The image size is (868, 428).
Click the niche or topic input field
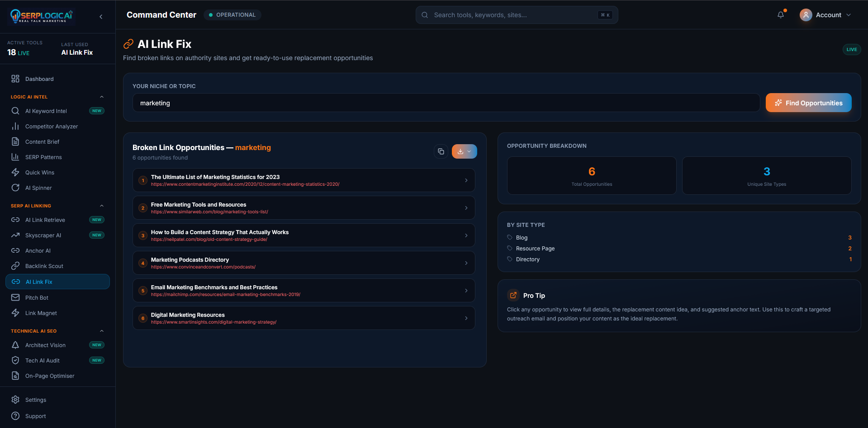[x=446, y=103]
